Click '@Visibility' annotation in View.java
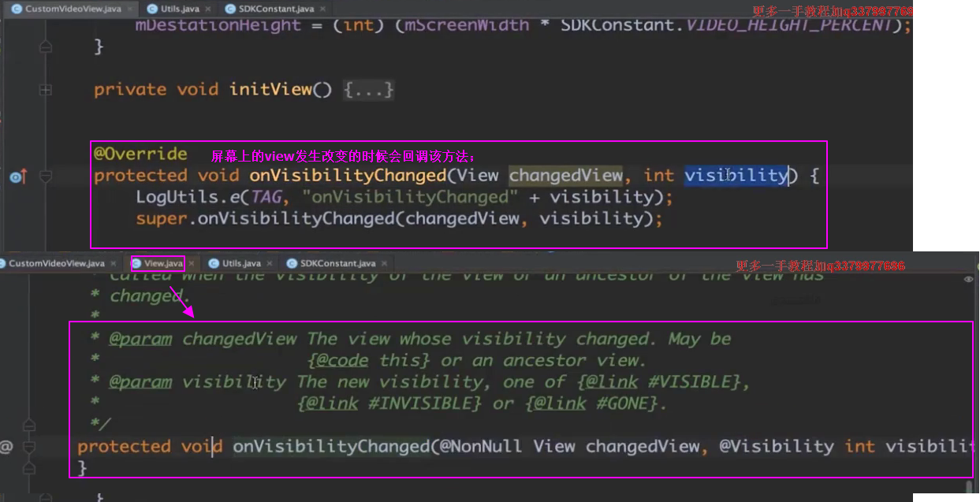This screenshot has height=502, width=980. 777,447
